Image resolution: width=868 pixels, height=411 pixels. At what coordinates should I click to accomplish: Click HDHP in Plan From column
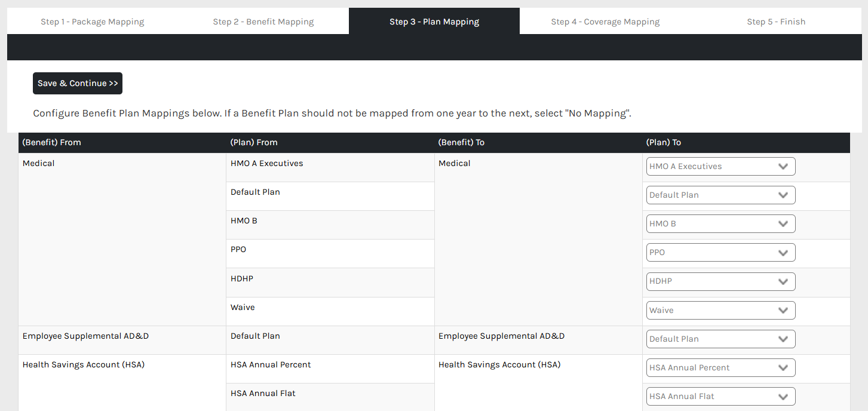(242, 278)
